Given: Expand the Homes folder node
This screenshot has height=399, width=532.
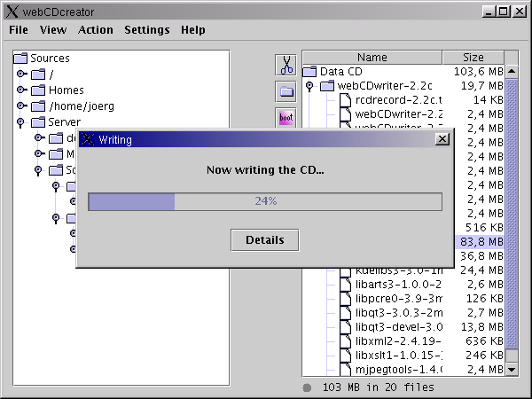Looking at the screenshot, I should (x=20, y=90).
